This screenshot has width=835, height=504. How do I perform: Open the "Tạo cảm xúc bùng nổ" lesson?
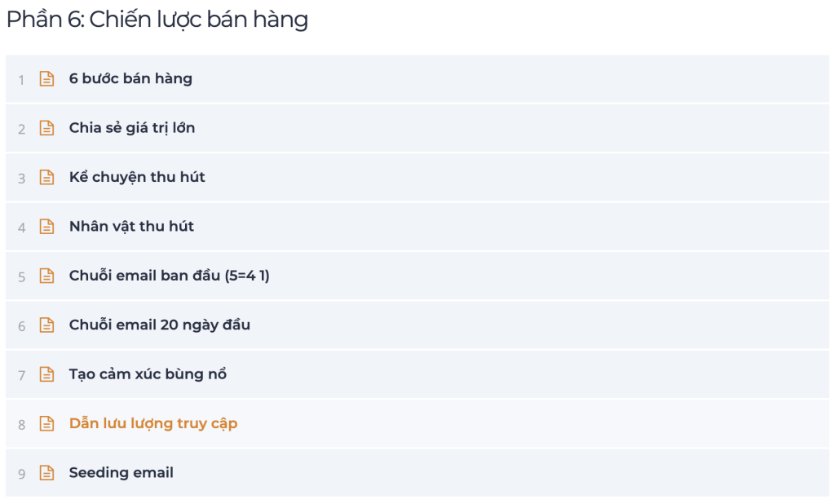tap(148, 374)
